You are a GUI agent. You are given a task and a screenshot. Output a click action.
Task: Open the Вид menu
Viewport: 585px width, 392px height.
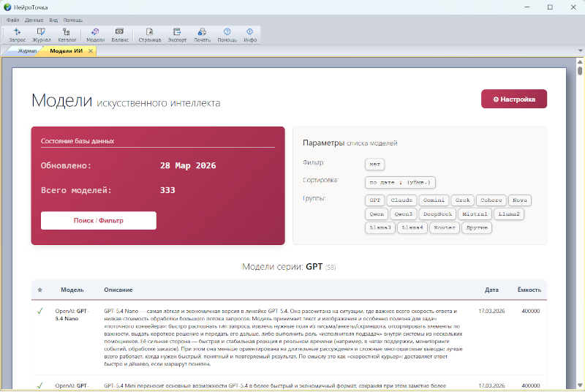point(53,20)
